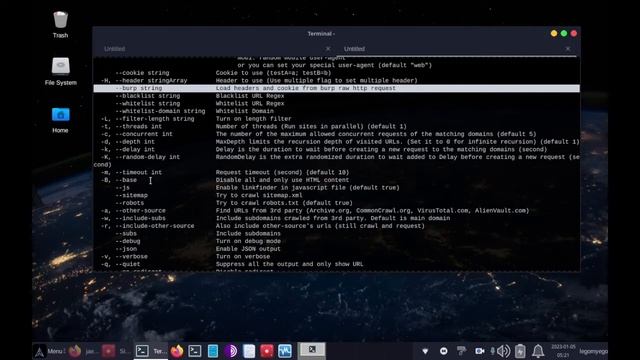The width and height of the screenshot is (640, 360).
Task: Launch the red screen recorder launcher
Action: pyautogui.click(x=267, y=351)
